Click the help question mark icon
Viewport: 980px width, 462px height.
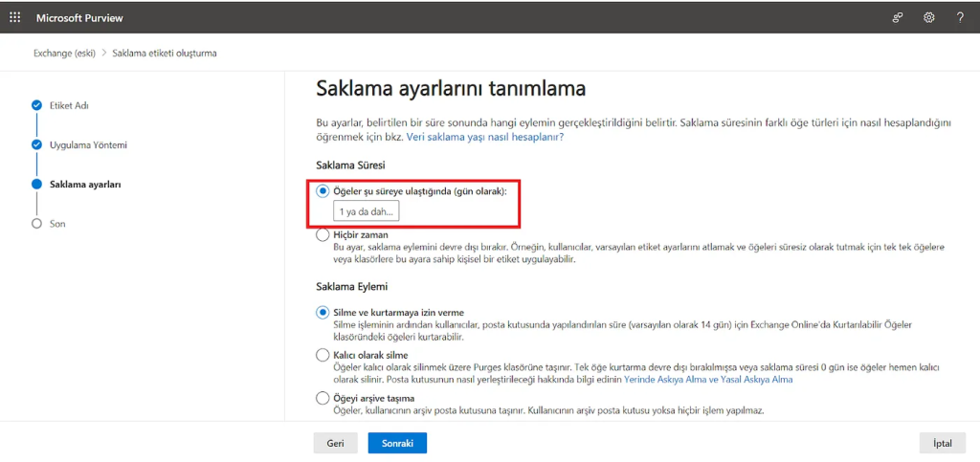click(x=960, y=17)
